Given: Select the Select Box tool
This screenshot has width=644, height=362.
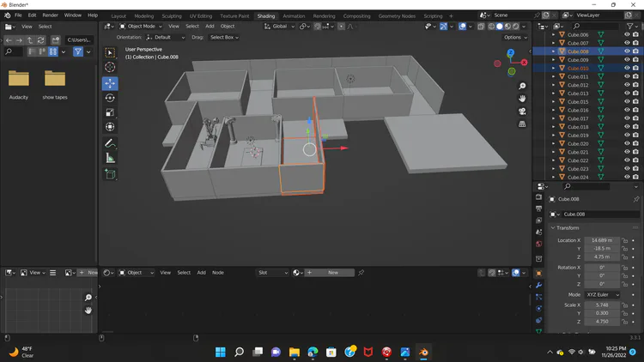Looking at the screenshot, I should click(110, 52).
